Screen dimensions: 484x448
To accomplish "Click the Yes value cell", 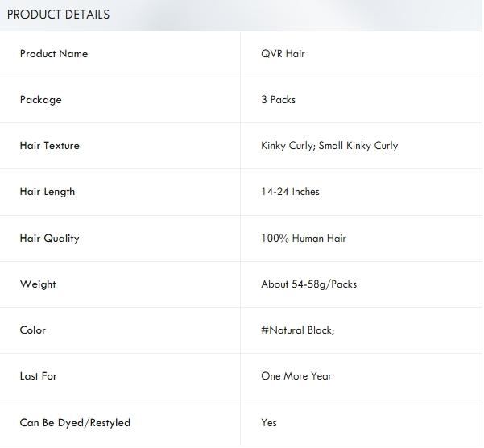I will click(x=269, y=422).
